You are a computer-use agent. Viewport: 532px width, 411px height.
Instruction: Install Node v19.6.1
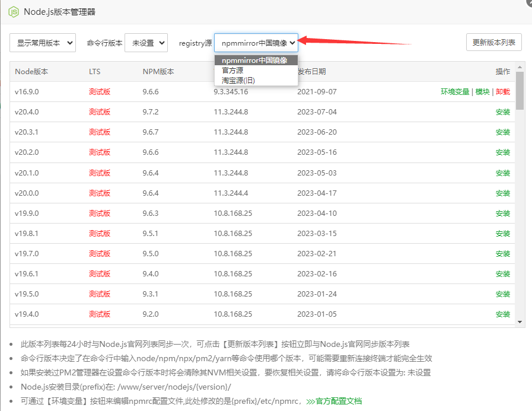tap(503, 273)
